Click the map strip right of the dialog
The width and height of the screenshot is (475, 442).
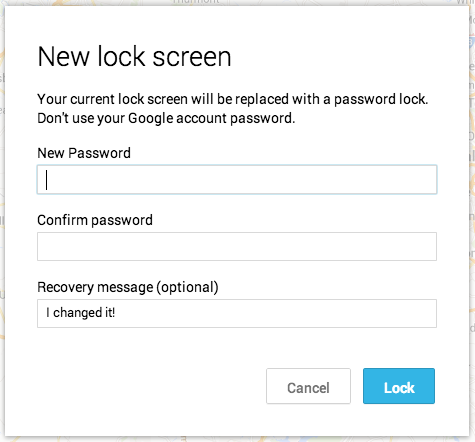[472, 220]
